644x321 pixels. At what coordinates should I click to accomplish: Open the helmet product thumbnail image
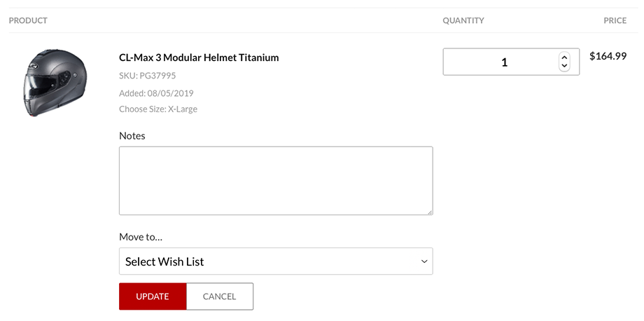point(55,83)
